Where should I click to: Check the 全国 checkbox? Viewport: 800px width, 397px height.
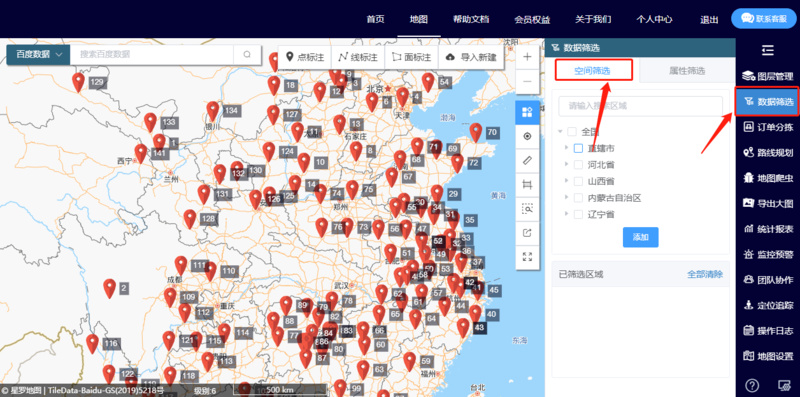click(x=572, y=132)
